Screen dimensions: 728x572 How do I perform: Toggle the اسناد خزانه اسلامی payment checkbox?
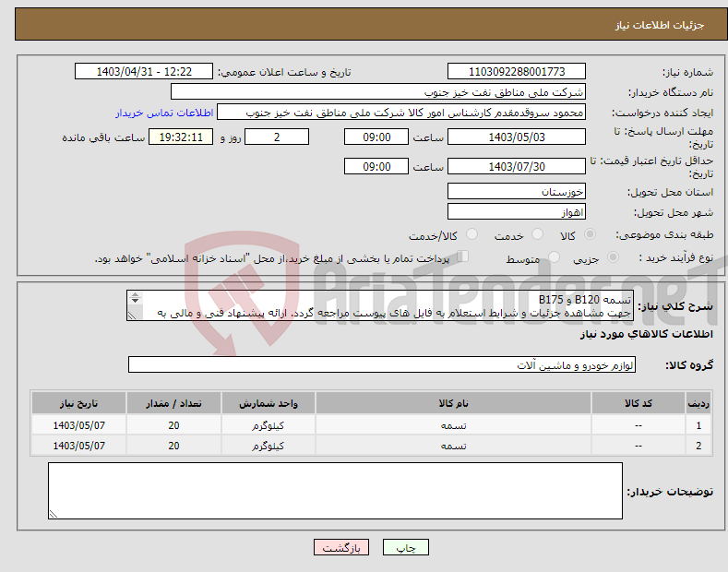463,256
